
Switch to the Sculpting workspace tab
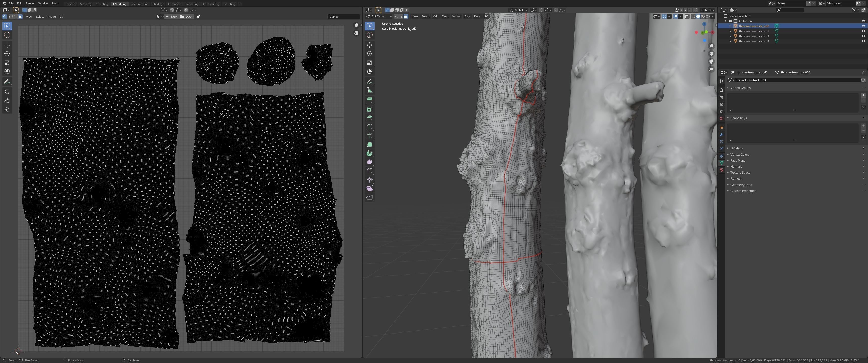pyautogui.click(x=102, y=4)
